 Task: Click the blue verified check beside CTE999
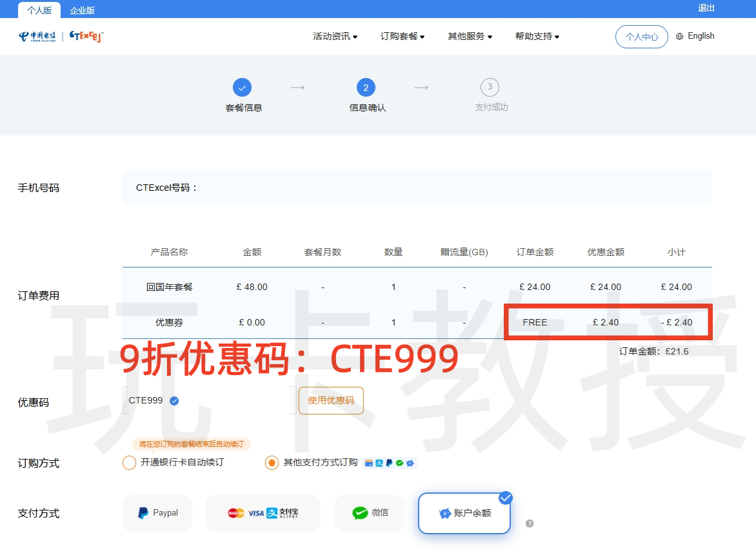pos(175,401)
